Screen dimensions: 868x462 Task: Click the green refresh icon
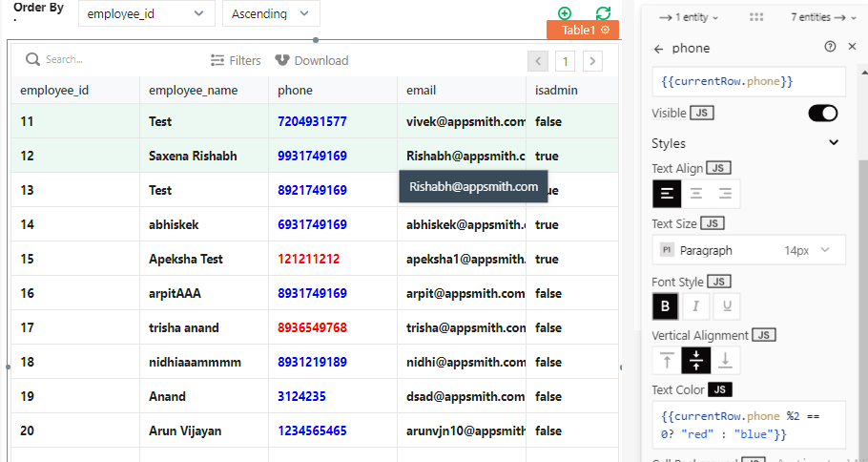coord(603,12)
